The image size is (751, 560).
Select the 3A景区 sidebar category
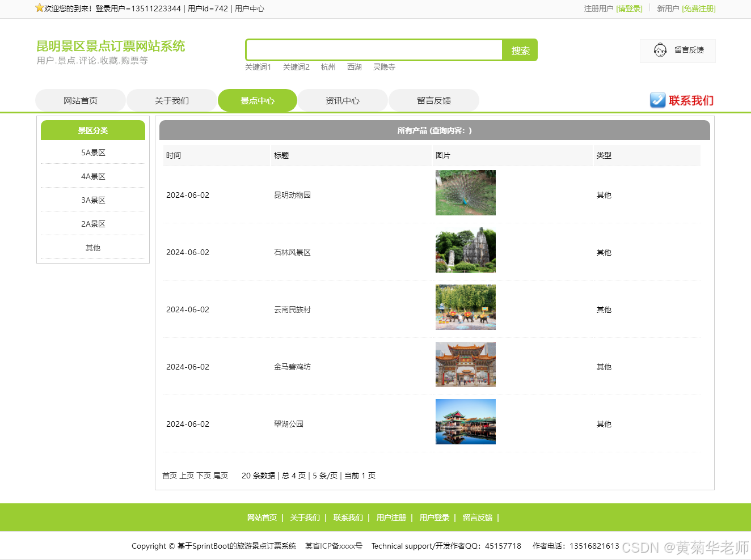(x=92, y=200)
